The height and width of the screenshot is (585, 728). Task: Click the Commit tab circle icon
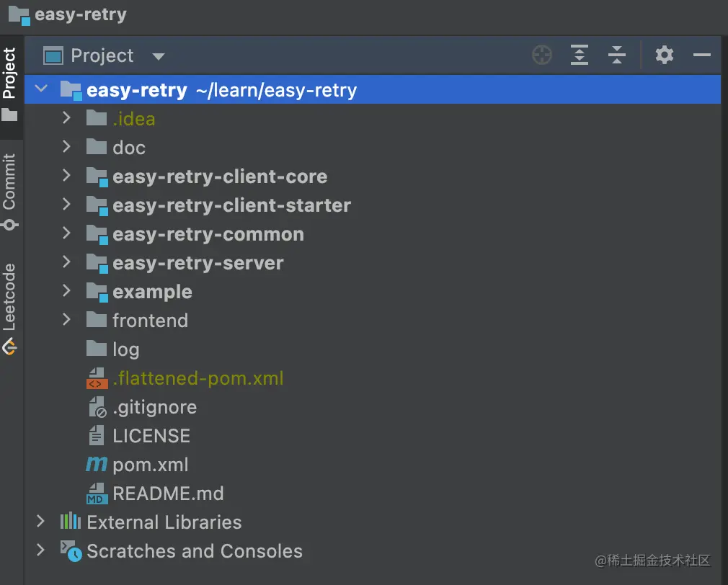point(9,225)
